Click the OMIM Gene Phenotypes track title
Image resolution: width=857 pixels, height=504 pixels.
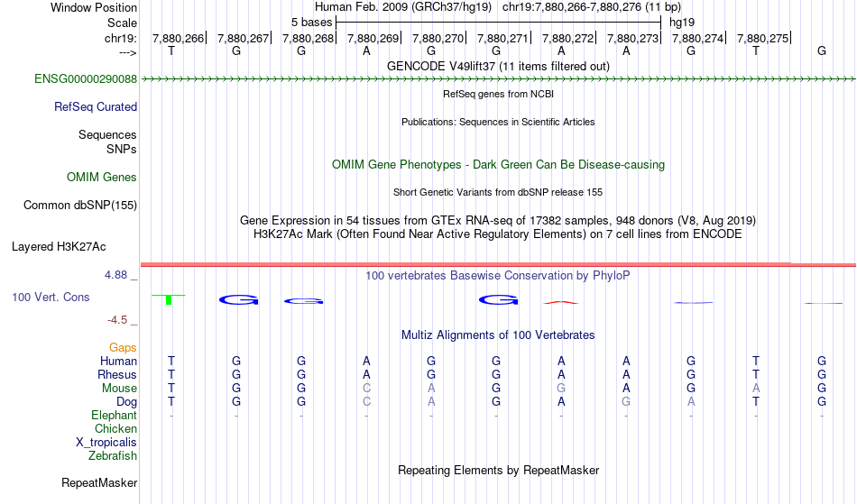coord(499,165)
